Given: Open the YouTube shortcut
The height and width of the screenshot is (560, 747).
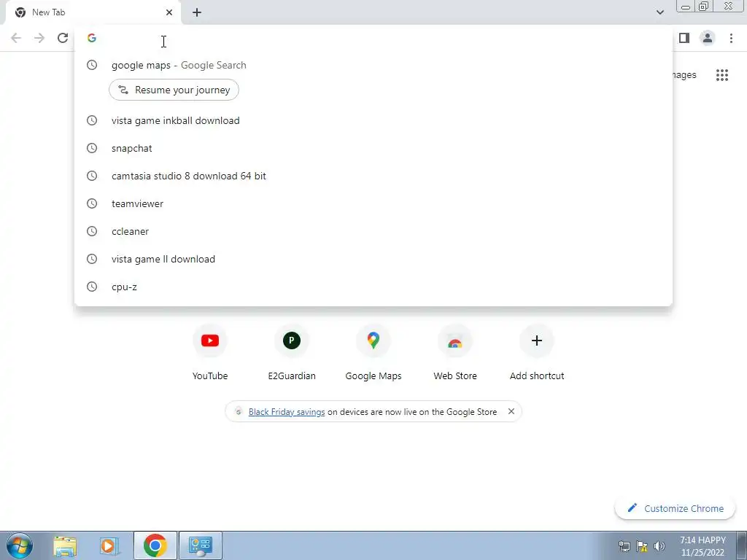Looking at the screenshot, I should (210, 353).
